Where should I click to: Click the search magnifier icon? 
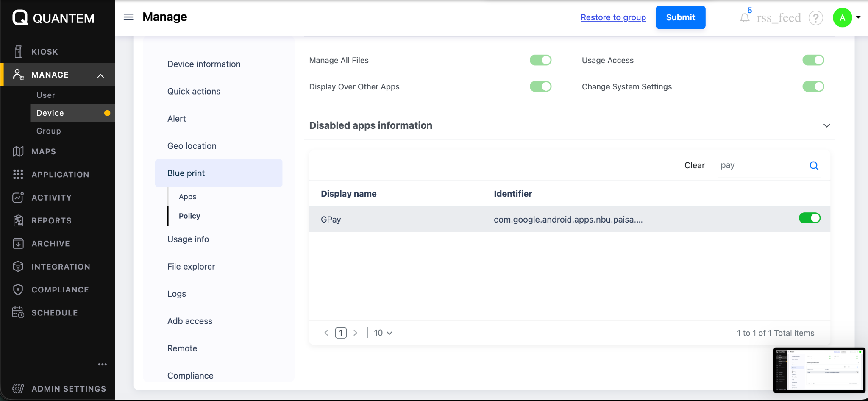[x=814, y=166]
